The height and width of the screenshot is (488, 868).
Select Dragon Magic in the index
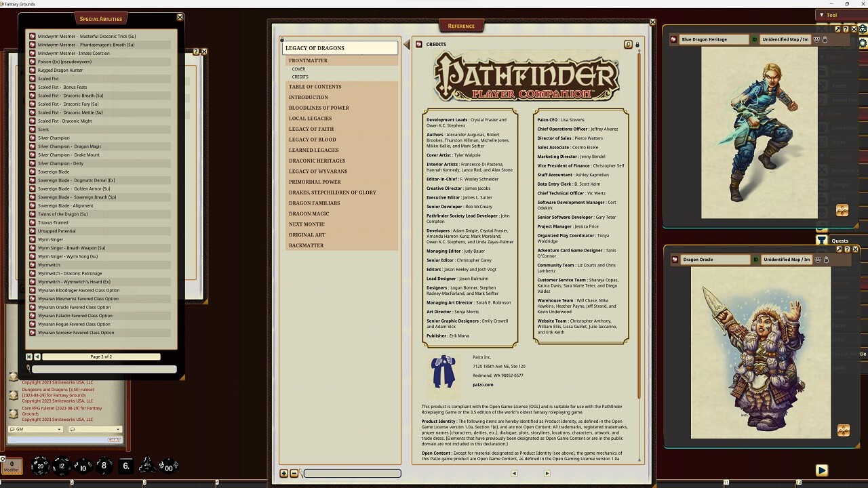[309, 213]
